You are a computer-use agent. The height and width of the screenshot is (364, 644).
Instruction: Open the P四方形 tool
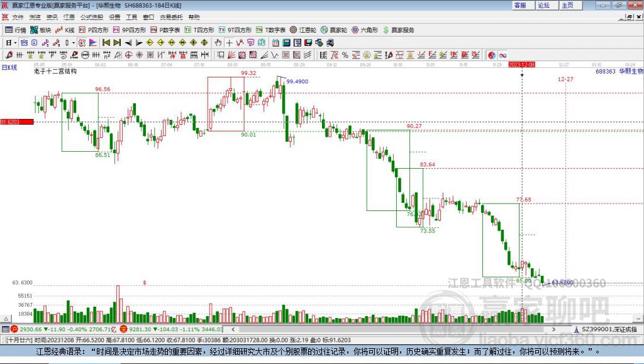coord(93,30)
